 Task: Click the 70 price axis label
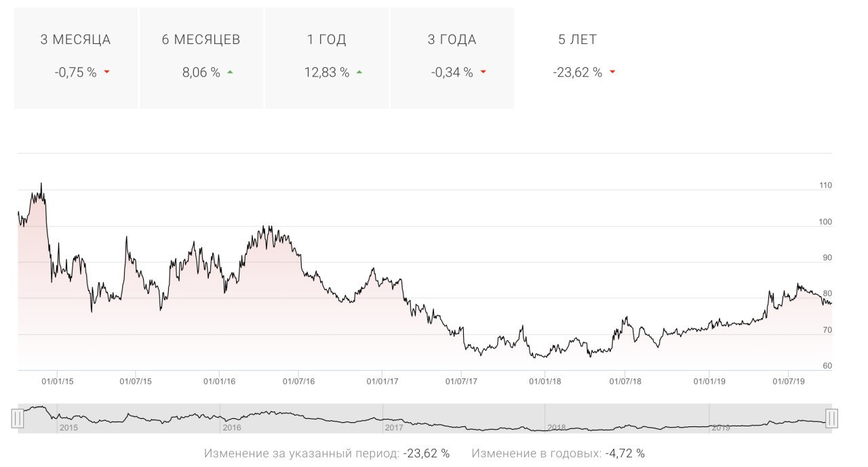coord(827,330)
